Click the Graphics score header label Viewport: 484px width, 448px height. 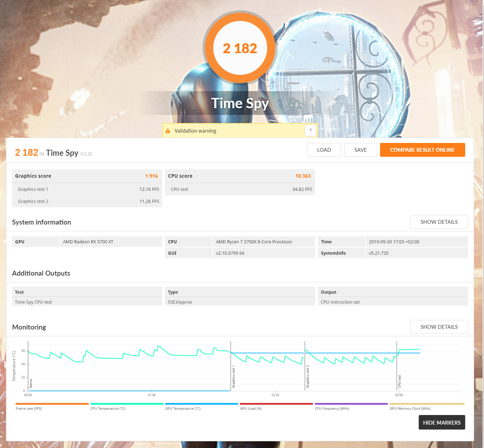[33, 176]
